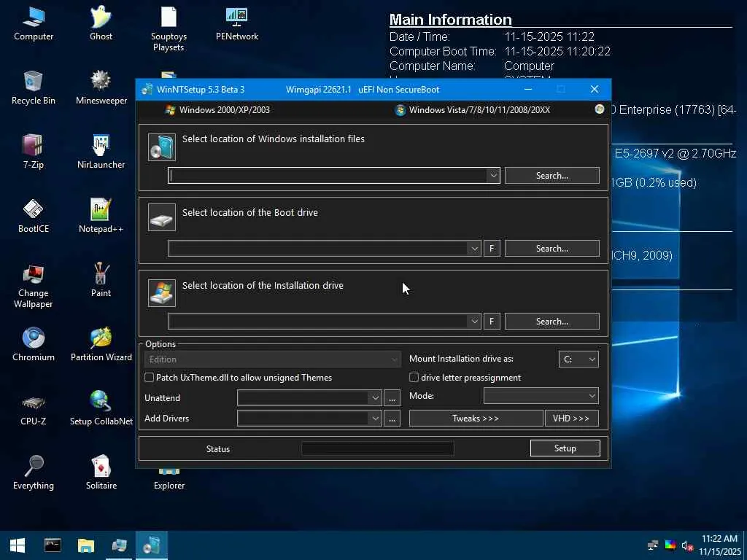Image resolution: width=747 pixels, height=560 pixels.
Task: Click the Boot drive icon in WinNTSetup
Action: tap(162, 217)
